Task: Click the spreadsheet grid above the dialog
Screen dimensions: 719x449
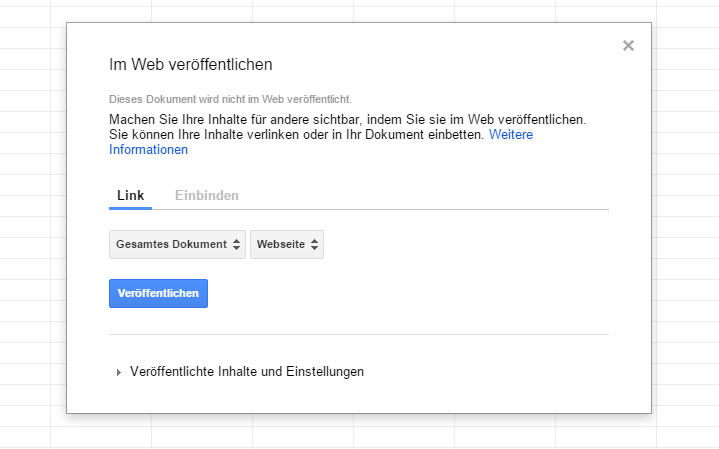Action: click(360, 10)
